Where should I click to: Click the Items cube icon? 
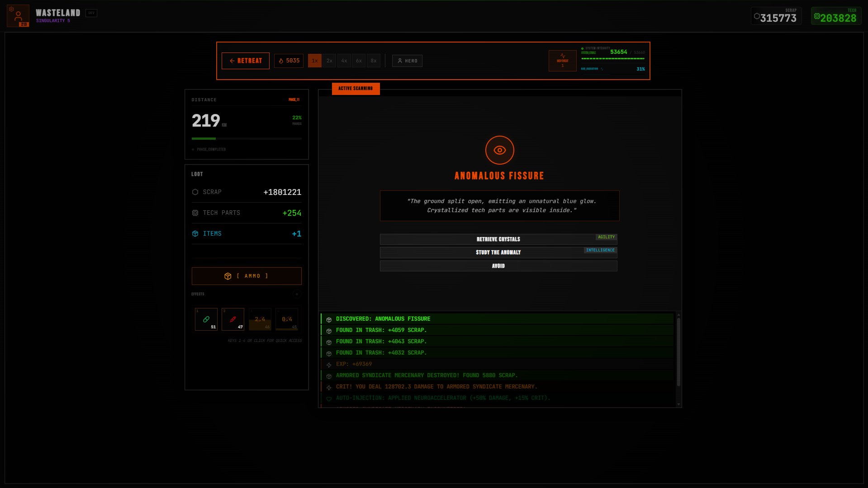point(195,234)
